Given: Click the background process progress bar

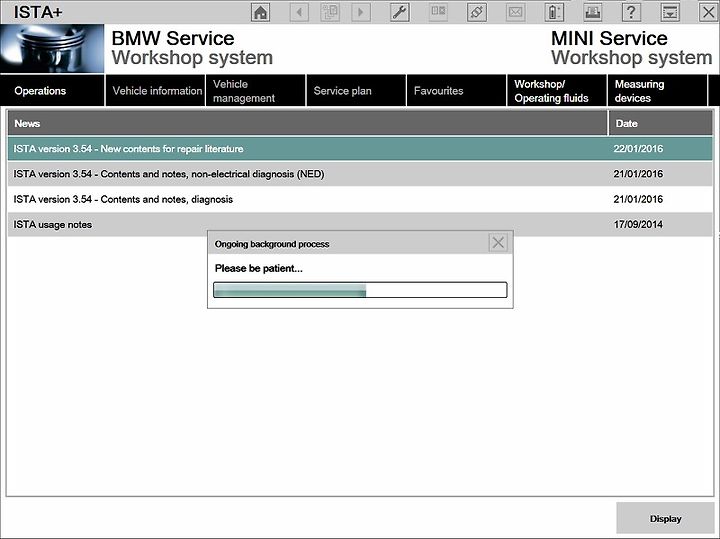Looking at the screenshot, I should pyautogui.click(x=360, y=290).
